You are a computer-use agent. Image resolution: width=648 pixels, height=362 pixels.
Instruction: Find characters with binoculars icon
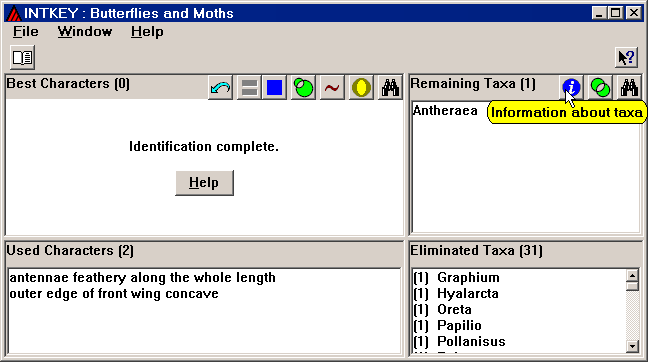[390, 88]
